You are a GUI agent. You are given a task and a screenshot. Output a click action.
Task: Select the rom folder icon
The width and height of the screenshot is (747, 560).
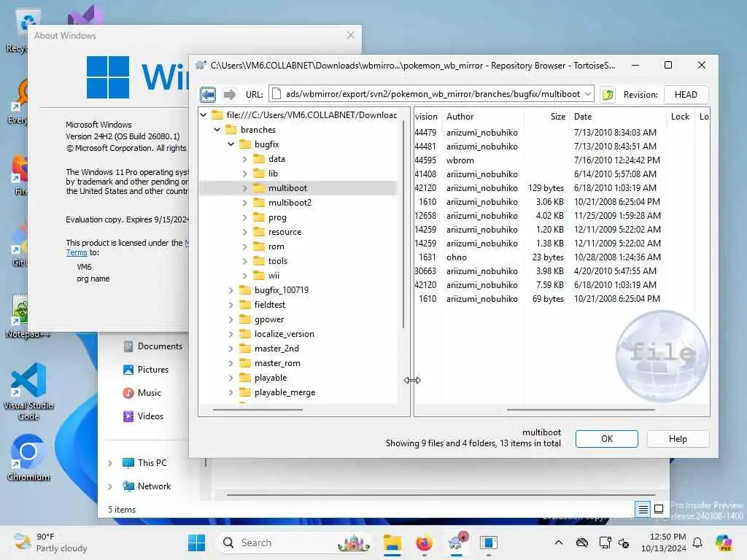[x=259, y=246]
